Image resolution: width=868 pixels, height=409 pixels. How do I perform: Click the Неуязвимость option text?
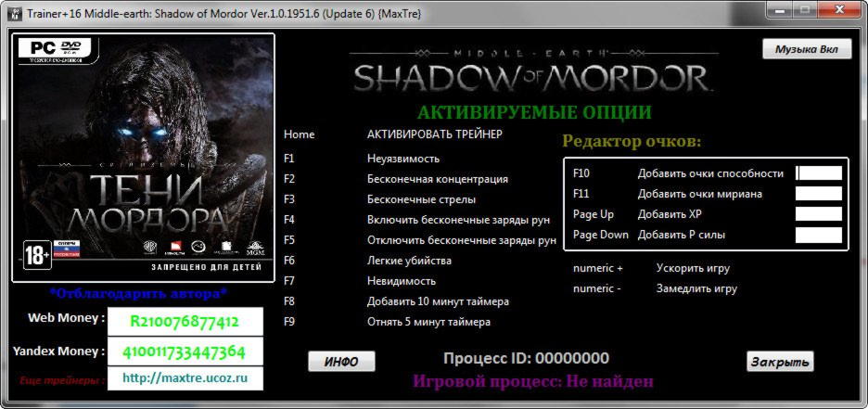(x=403, y=159)
